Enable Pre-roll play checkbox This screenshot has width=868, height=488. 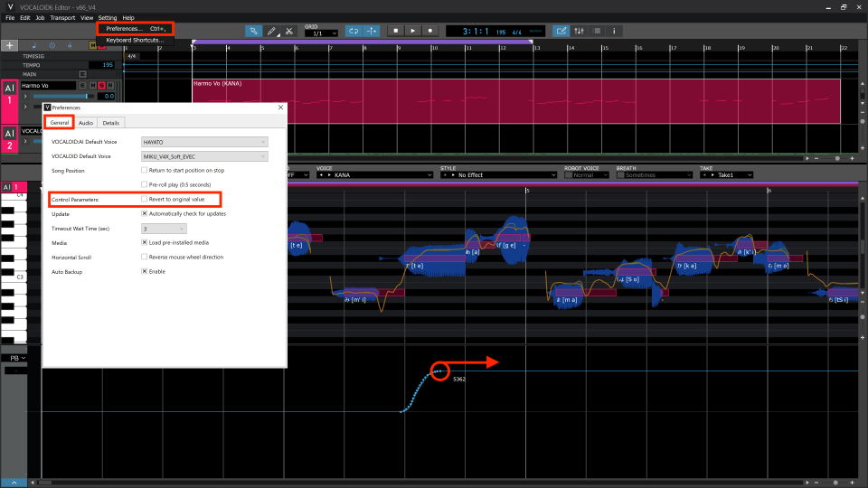145,184
